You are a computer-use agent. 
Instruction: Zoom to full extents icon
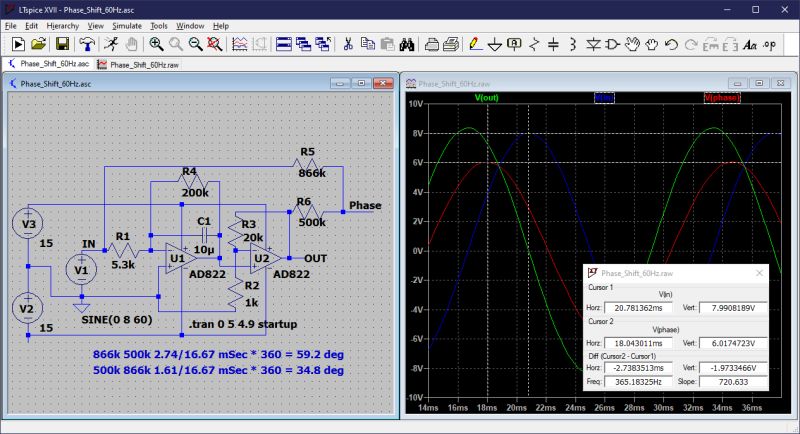[215, 44]
